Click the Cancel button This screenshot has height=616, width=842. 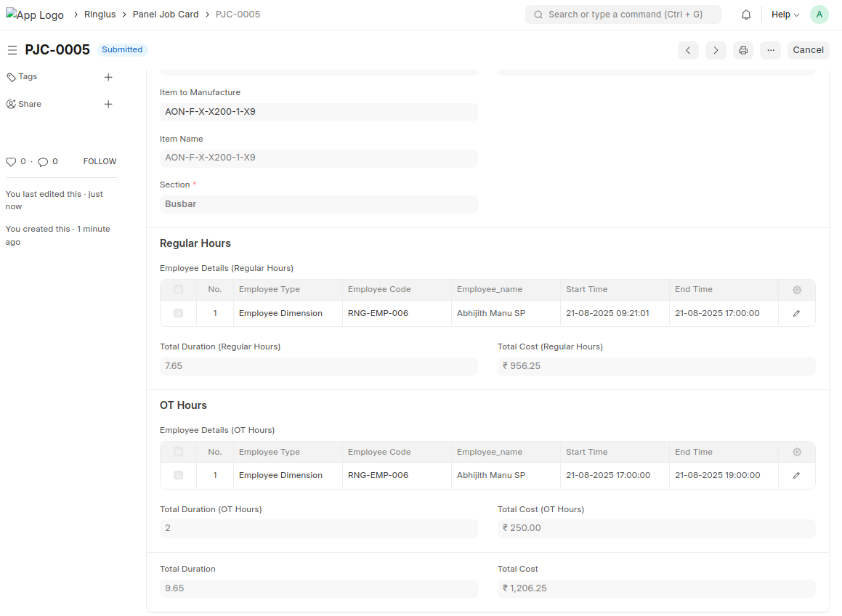click(808, 50)
